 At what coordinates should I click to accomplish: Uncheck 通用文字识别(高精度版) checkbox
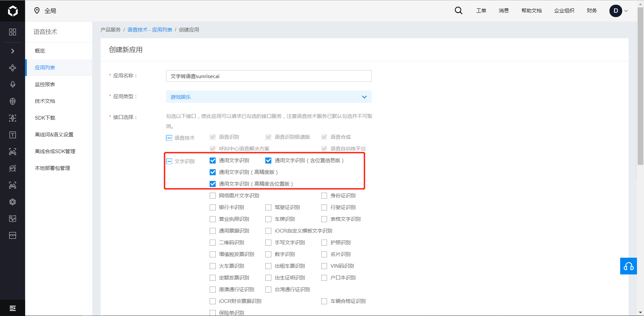point(213,172)
